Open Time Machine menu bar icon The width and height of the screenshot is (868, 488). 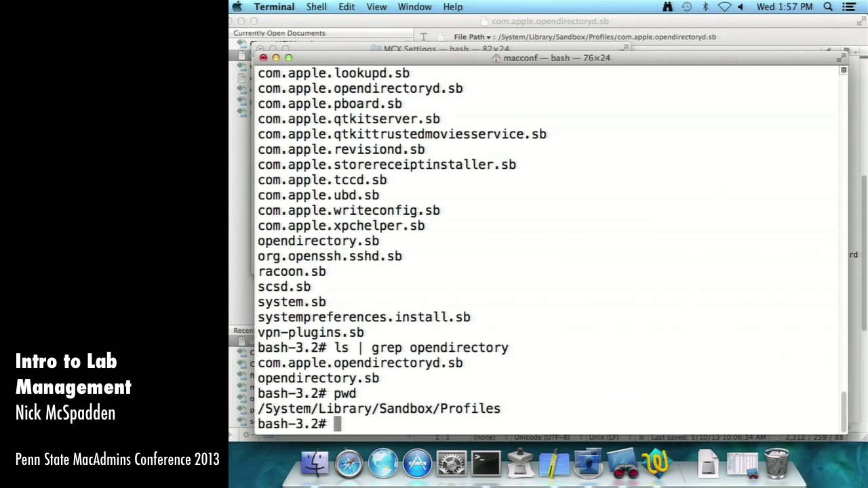click(x=686, y=7)
